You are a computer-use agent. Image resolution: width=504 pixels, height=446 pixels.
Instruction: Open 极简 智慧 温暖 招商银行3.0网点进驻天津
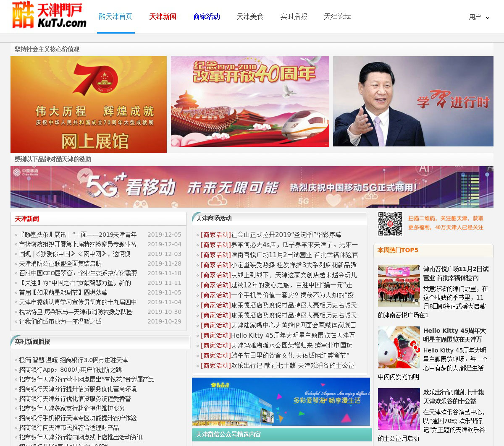(x=73, y=360)
